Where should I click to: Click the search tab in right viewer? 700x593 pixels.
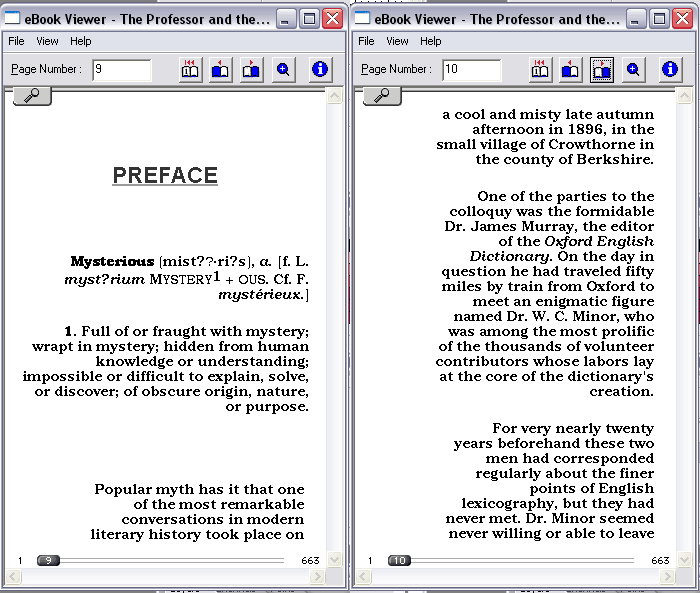pyautogui.click(x=382, y=96)
